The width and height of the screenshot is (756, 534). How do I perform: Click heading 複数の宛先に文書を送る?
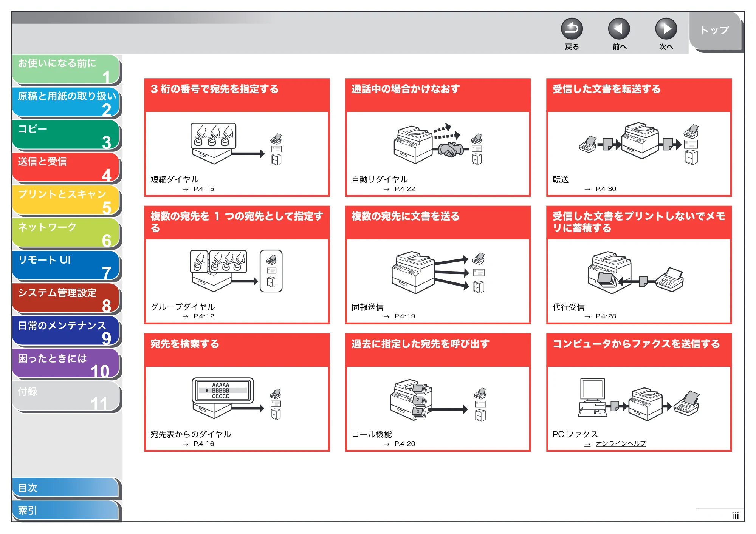point(406,216)
